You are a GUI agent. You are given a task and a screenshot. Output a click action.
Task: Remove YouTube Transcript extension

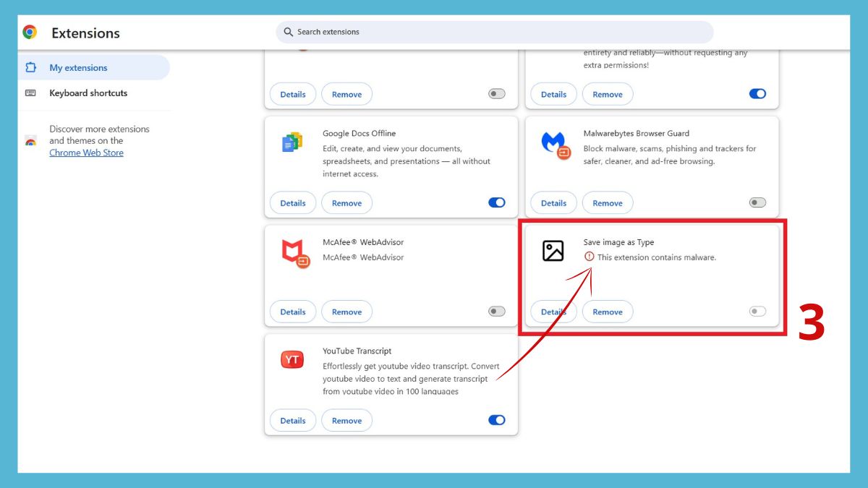[x=346, y=420]
